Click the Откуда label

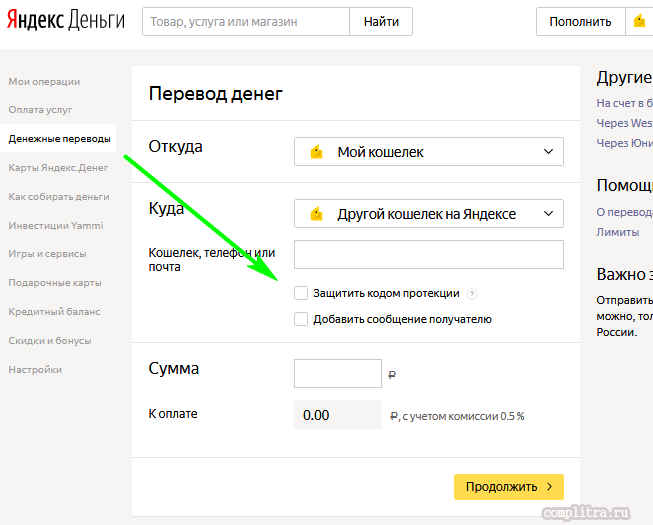click(176, 147)
